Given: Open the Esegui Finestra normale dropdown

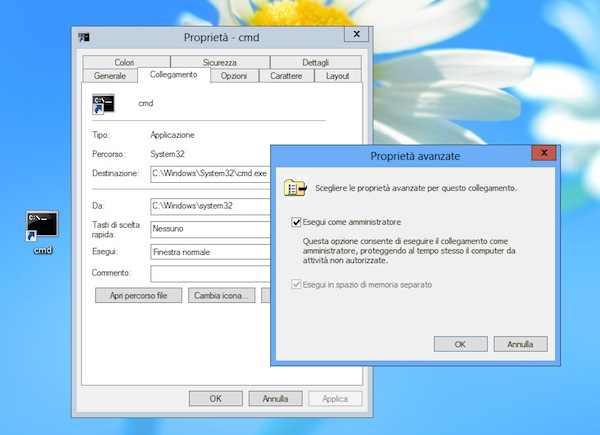Looking at the screenshot, I should (210, 252).
